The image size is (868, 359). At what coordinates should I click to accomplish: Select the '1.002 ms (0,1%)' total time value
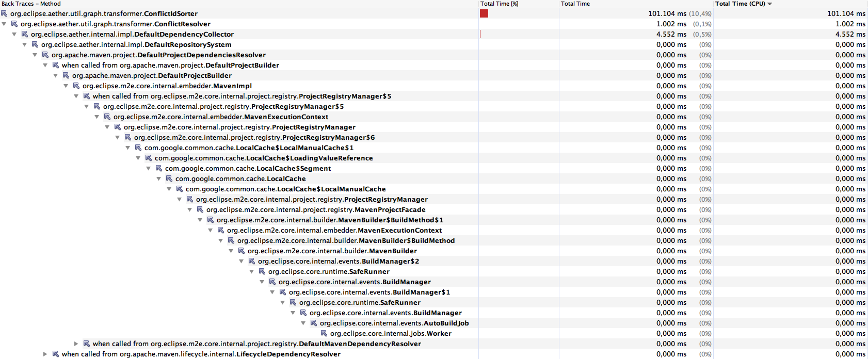(x=684, y=24)
